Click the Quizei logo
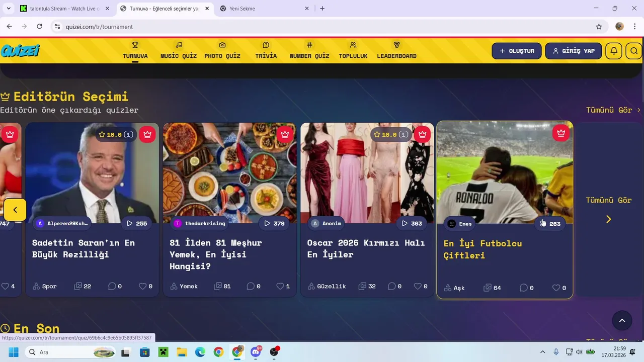Screen dimensions: 644x362 tap(20, 51)
